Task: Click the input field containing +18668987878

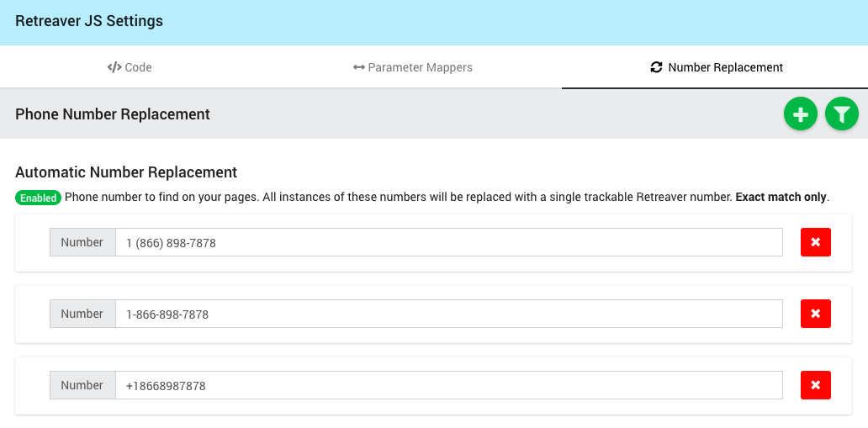Action: tap(449, 385)
